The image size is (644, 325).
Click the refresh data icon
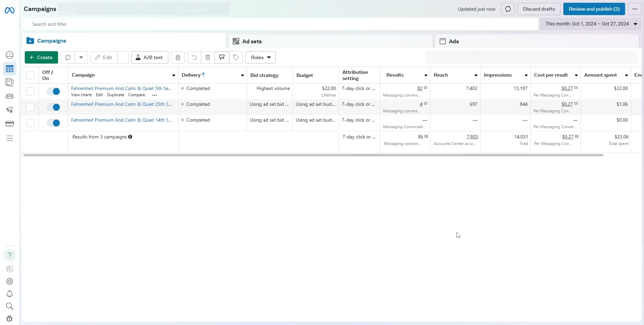[x=508, y=9]
